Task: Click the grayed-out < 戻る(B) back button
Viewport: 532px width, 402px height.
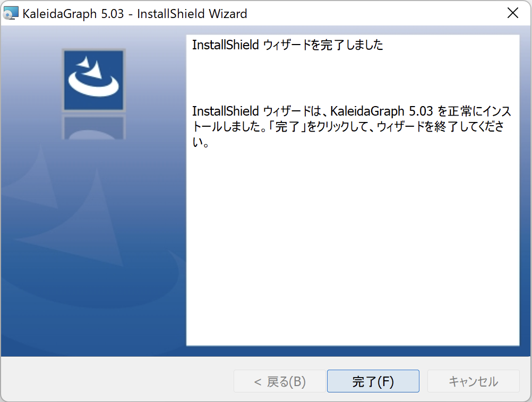Action: coord(279,381)
